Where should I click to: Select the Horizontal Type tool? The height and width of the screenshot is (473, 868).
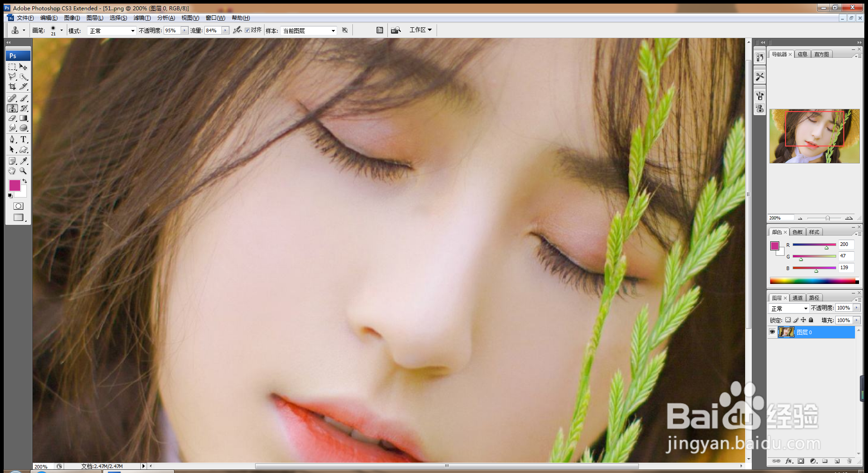24,139
